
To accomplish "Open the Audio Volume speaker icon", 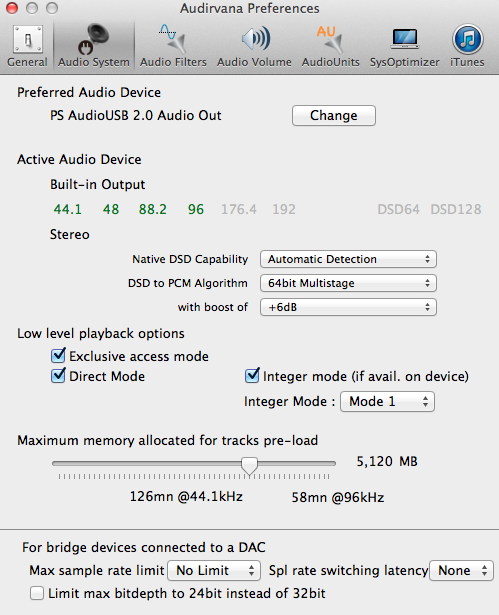I will [x=255, y=38].
